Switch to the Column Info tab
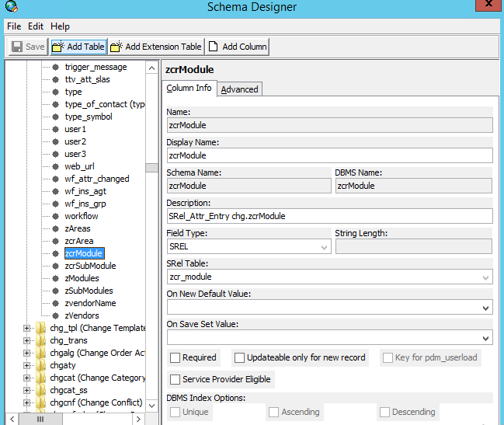Viewport: 504px width, 425px height. 189,88
